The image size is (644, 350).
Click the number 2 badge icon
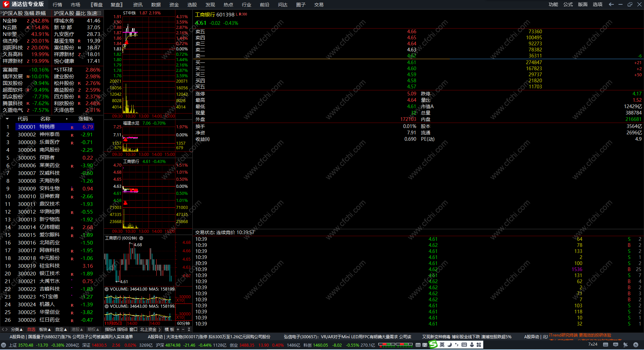pos(425,345)
